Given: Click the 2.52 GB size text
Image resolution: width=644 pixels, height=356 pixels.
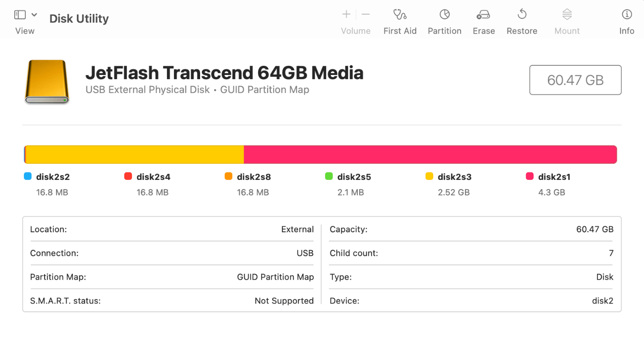Looking at the screenshot, I should 454,192.
